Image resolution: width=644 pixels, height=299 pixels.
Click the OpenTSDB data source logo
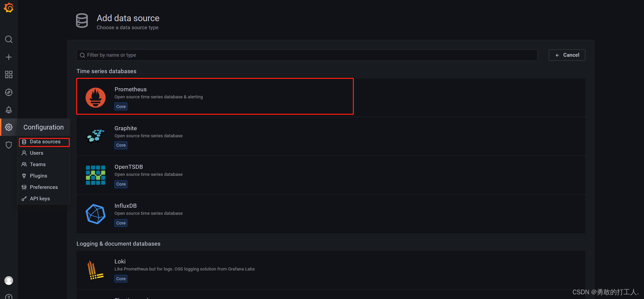point(96,175)
